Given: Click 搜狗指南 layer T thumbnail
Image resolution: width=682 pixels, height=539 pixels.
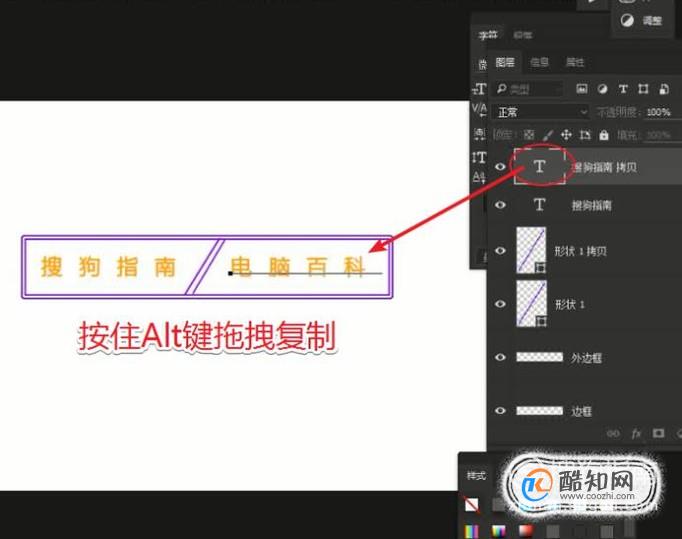Looking at the screenshot, I should point(539,204).
